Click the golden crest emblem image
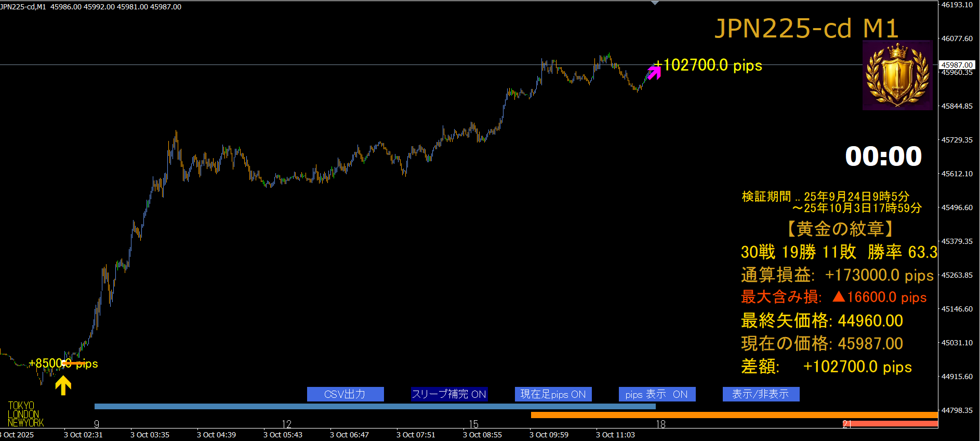980x441 pixels. click(897, 75)
